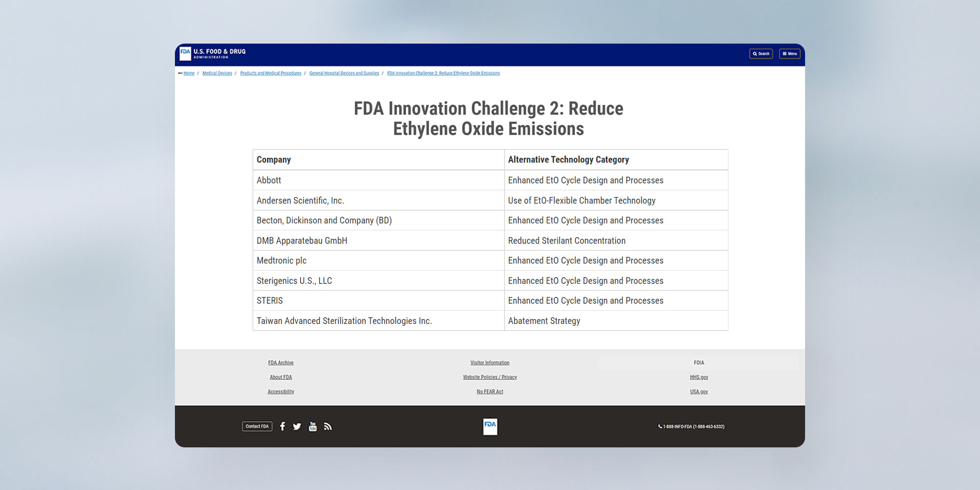Image resolution: width=980 pixels, height=490 pixels.
Task: Open the HHS.gov footer link
Action: (699, 377)
